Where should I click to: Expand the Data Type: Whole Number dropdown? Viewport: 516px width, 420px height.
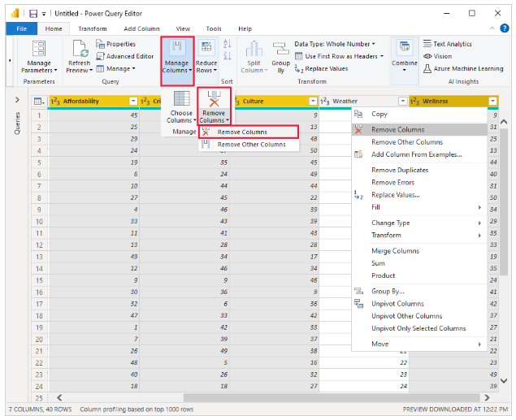[x=334, y=44]
